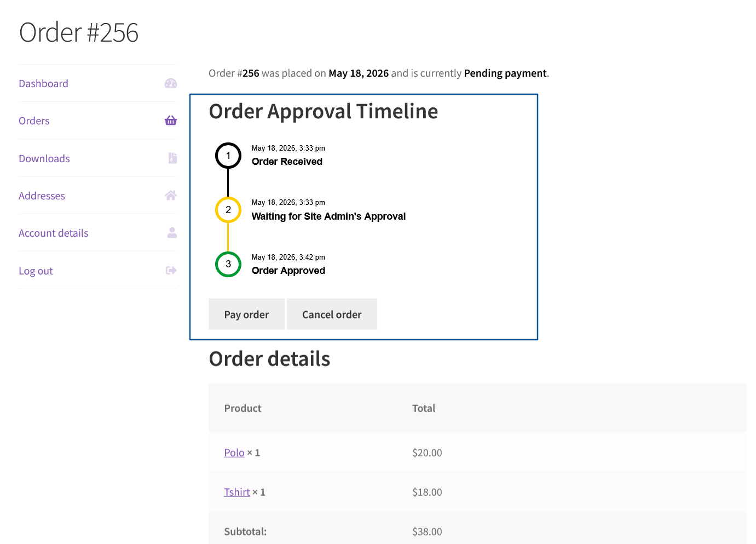Image resolution: width=756 pixels, height=544 pixels.
Task: Select the Log out link
Action: click(36, 271)
